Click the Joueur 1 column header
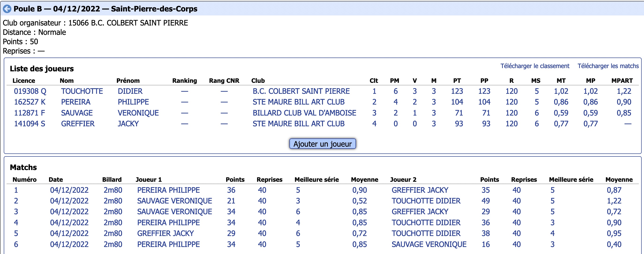 click(148, 180)
